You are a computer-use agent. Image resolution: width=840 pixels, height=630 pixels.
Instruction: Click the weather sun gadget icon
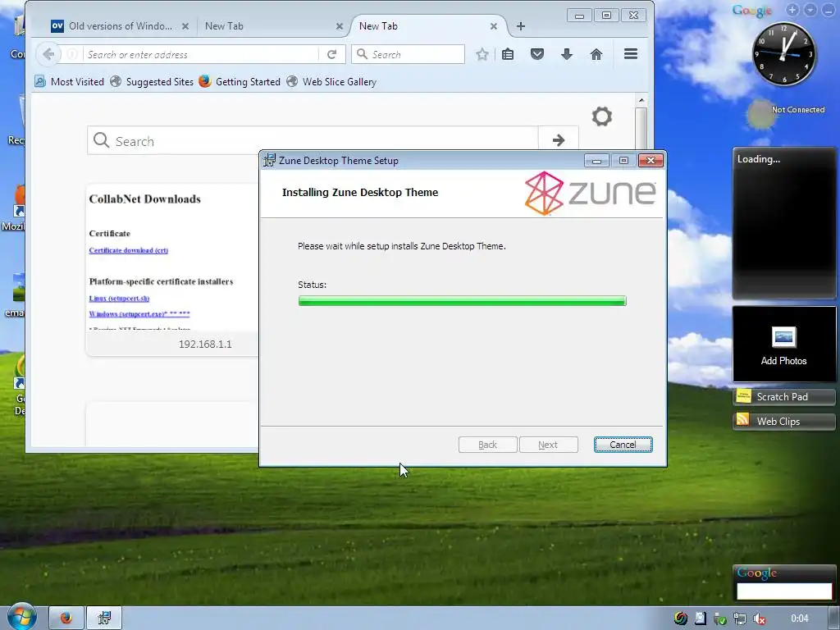(x=760, y=114)
